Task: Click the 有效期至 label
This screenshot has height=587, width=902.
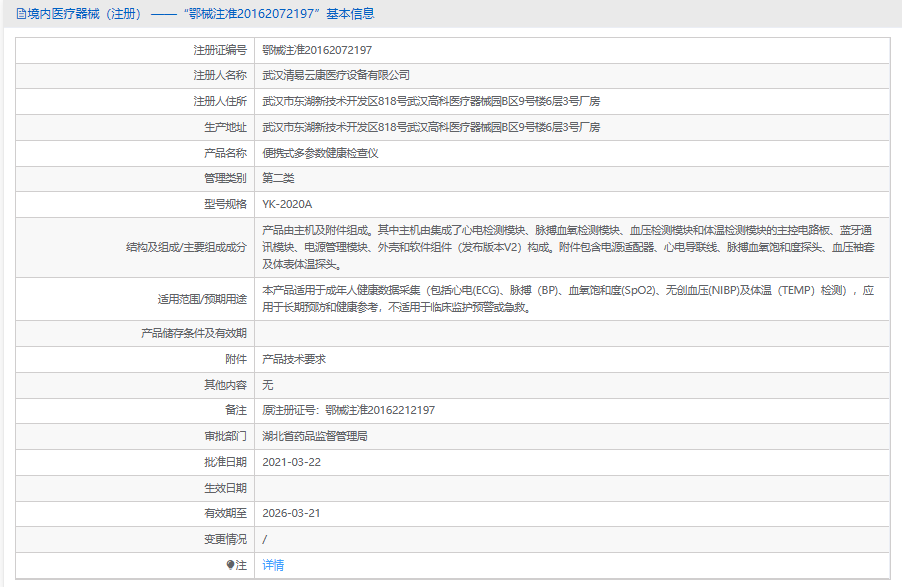Action: [x=226, y=513]
